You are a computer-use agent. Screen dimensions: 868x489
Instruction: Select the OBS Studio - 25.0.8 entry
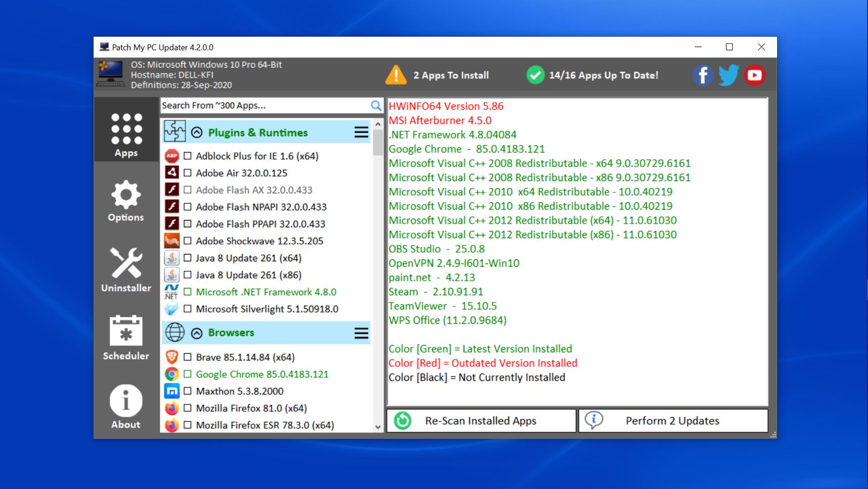point(437,249)
